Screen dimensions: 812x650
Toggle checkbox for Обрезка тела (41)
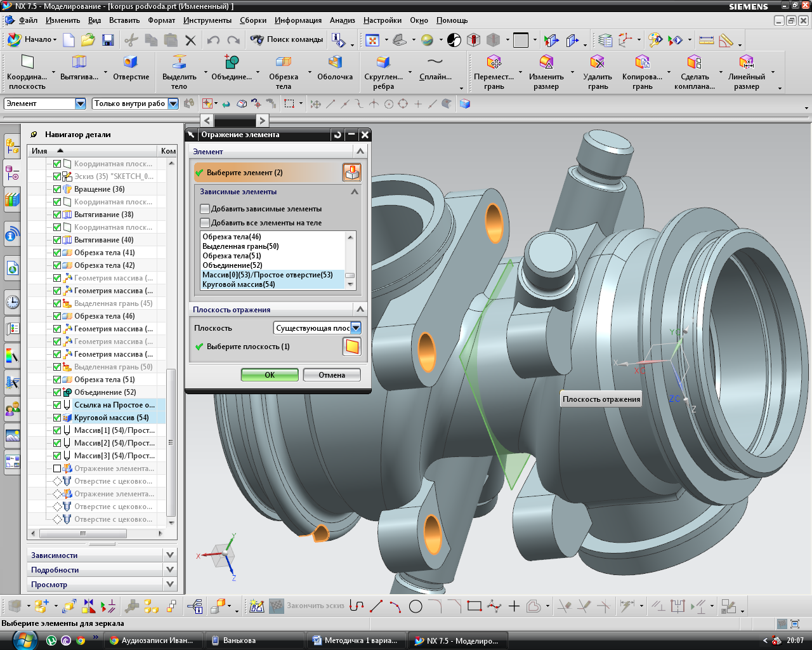(x=57, y=253)
